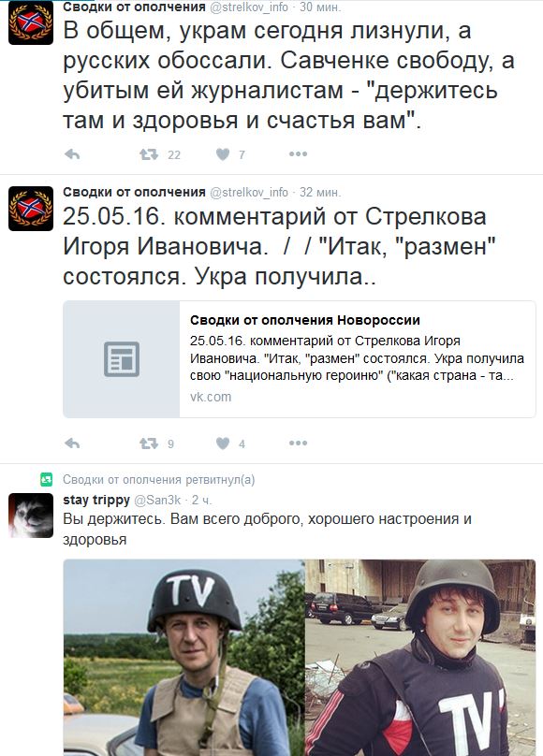Image resolution: width=543 pixels, height=756 pixels.
Task: Open the @San3k handle
Action: [x=157, y=500]
